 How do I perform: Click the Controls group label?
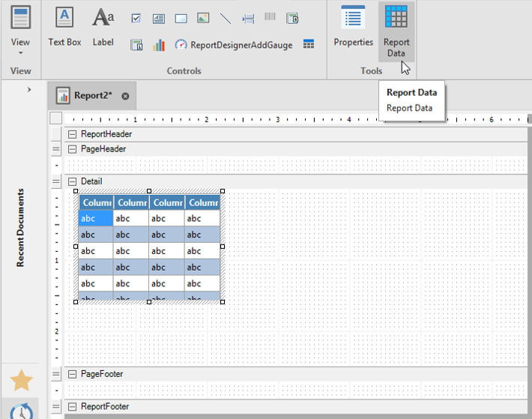[184, 71]
